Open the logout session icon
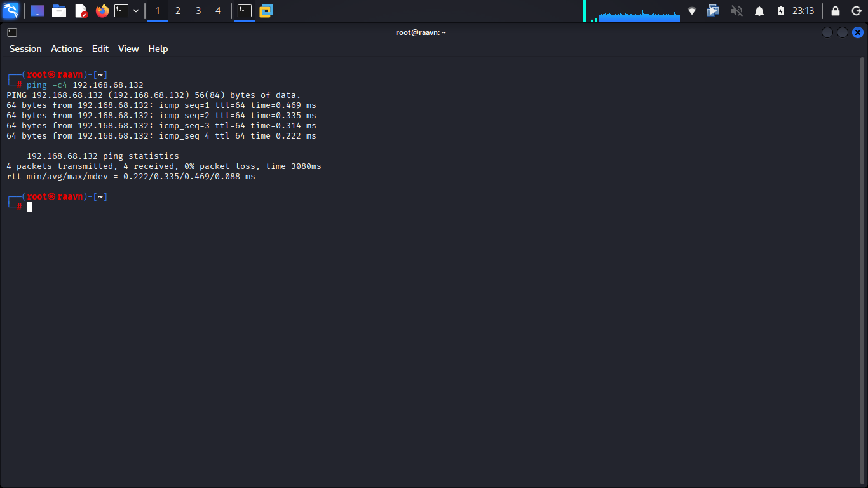 [856, 11]
